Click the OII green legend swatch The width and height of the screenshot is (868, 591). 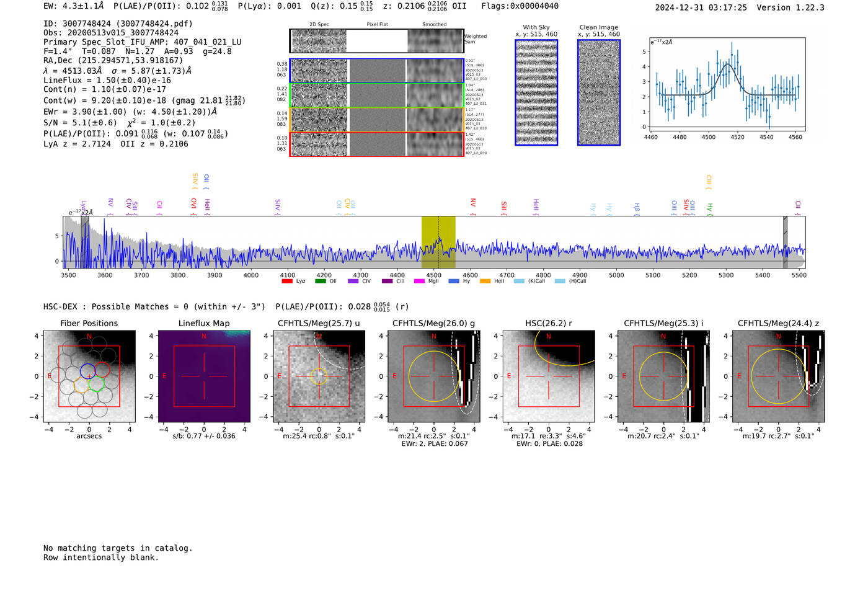pos(321,282)
